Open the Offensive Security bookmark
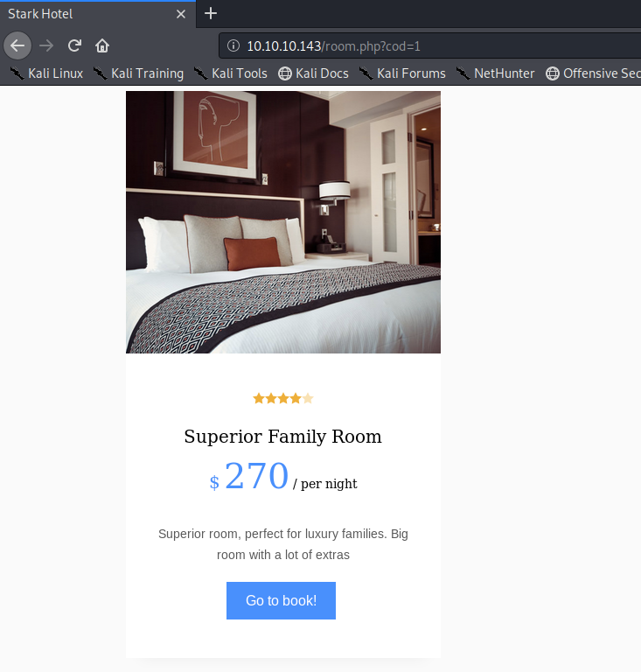 (593, 73)
